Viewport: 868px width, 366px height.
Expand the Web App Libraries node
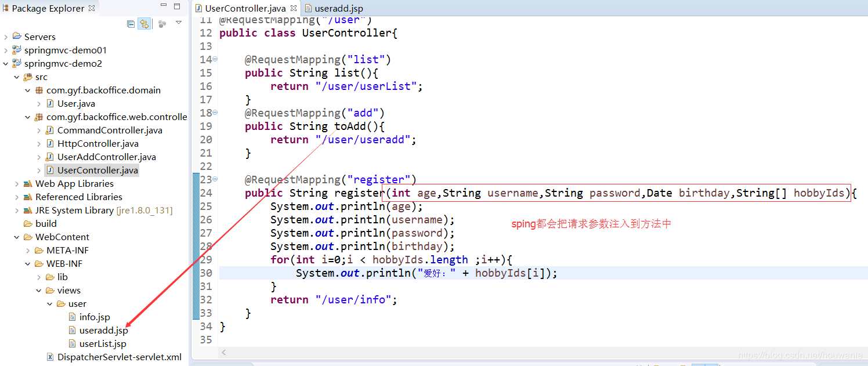16,183
